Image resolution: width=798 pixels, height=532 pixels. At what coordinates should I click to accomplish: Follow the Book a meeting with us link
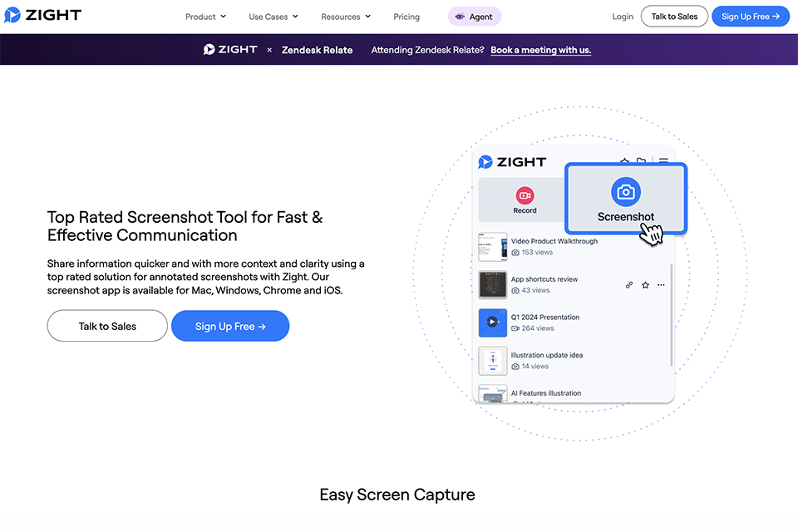tap(540, 50)
